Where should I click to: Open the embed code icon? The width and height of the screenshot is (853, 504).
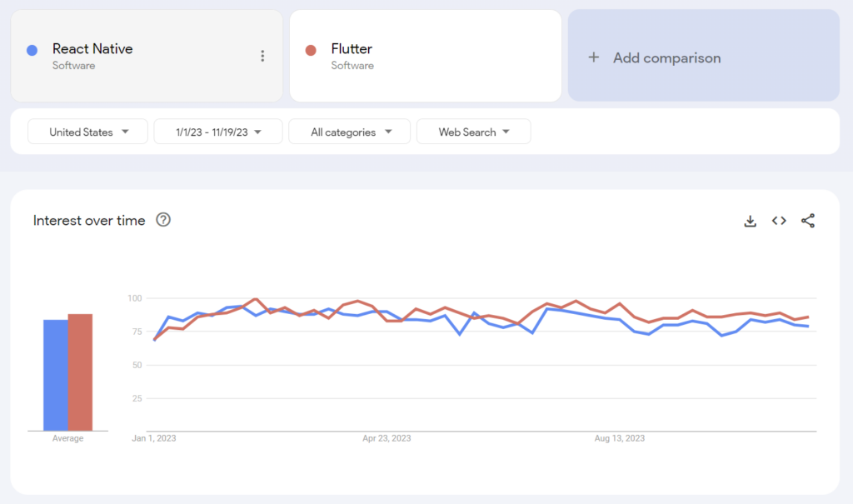click(x=779, y=221)
